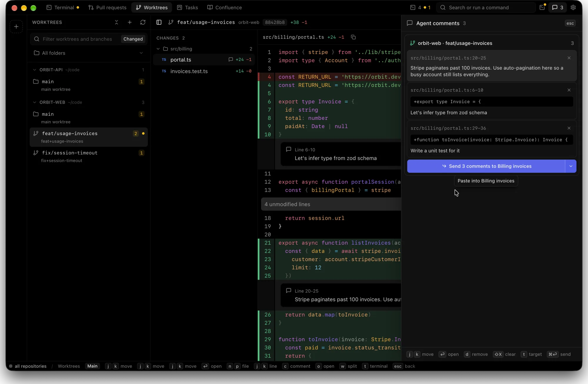Open the Line 20-25 inline comment

(x=341, y=295)
